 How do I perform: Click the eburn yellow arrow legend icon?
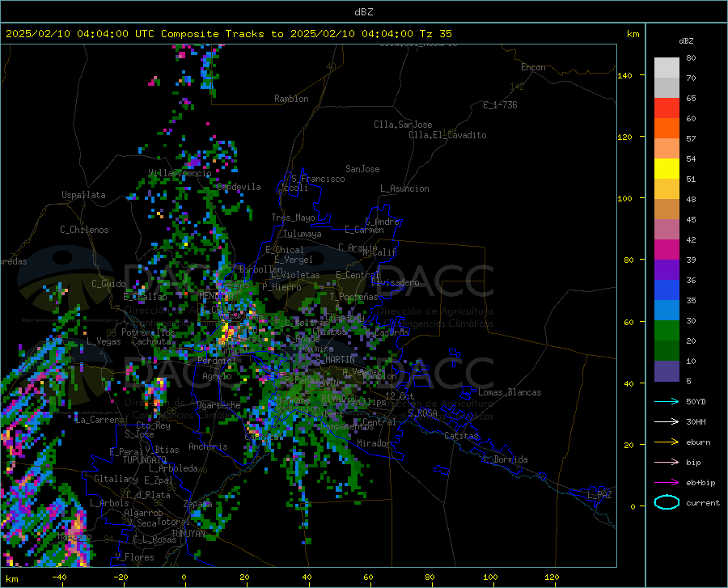point(667,442)
